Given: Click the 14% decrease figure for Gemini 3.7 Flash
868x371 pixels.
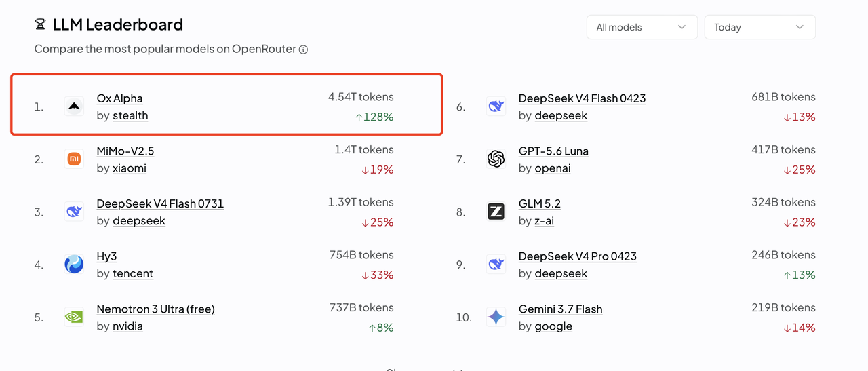Looking at the screenshot, I should (x=799, y=328).
